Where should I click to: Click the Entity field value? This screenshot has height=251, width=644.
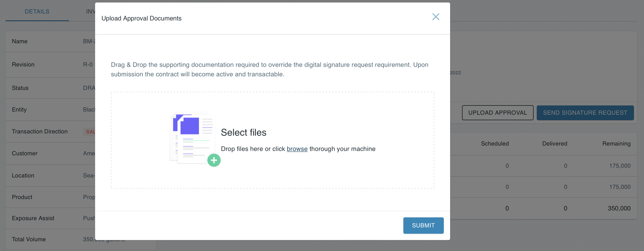pyautogui.click(x=90, y=109)
